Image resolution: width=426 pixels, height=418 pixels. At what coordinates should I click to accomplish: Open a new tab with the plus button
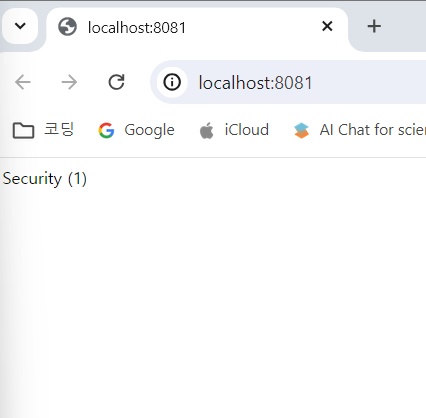coord(374,26)
